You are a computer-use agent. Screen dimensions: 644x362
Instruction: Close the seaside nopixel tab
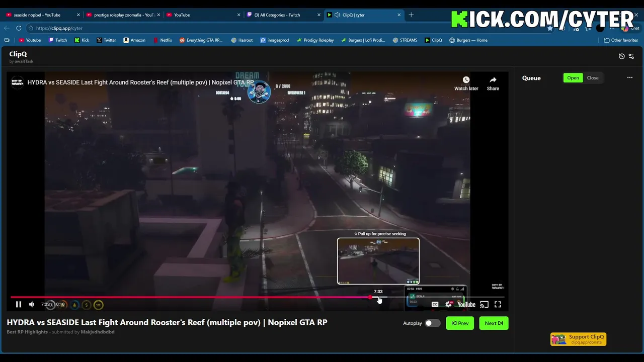(78, 15)
